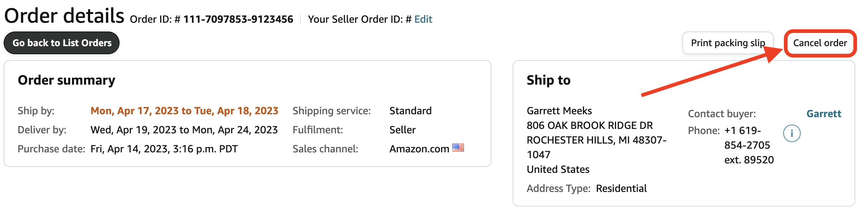Viewport: 868px width, 219px height.
Task: Cancel the order
Action: coord(820,43)
